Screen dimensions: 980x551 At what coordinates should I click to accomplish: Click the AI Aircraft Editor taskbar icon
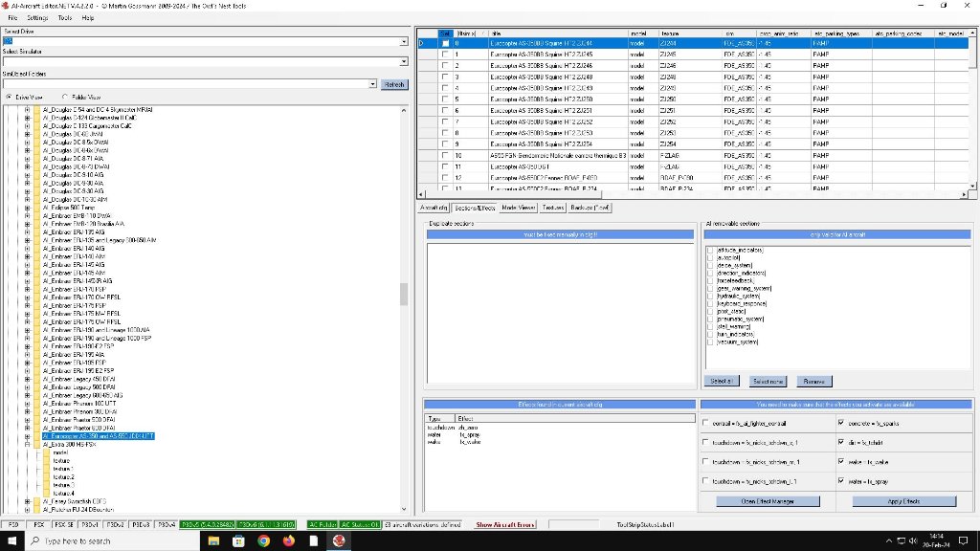(339, 541)
